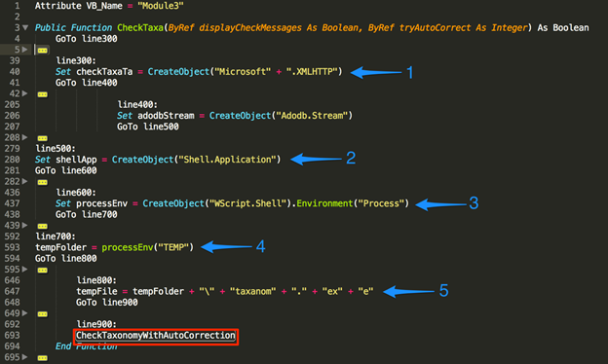Image resolution: width=608 pixels, height=364 pixels.
Task: Click the yellow folded-code marker on line 208
Action: 43,138
